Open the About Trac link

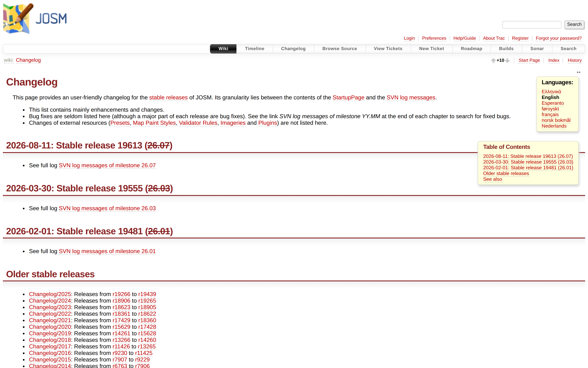(494, 38)
